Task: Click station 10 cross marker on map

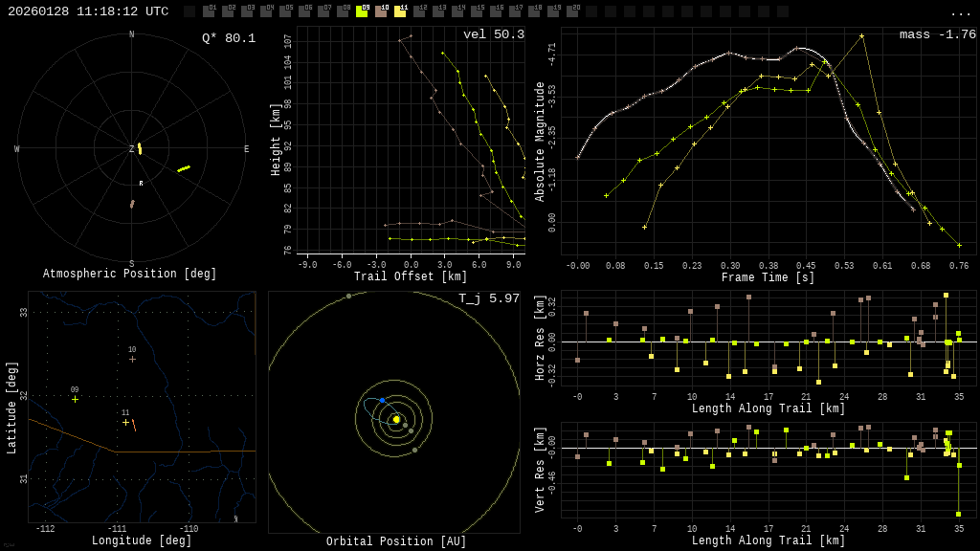Action: [x=132, y=359]
